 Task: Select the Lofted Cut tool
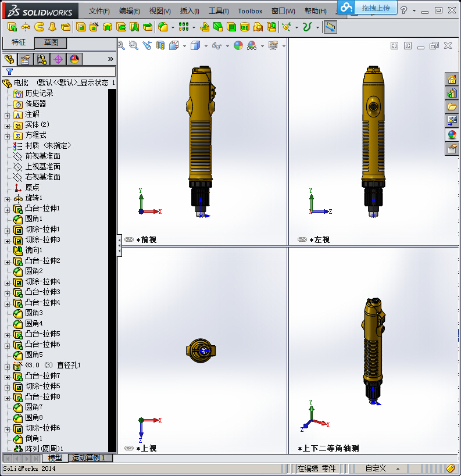134,27
